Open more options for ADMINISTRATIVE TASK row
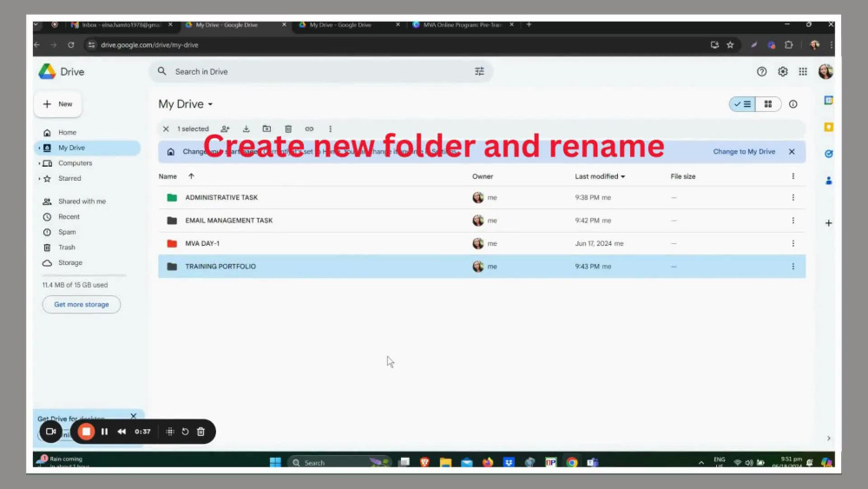 click(793, 198)
